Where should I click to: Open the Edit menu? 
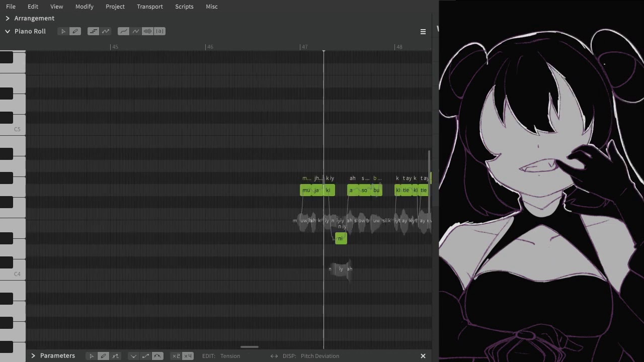(33, 7)
